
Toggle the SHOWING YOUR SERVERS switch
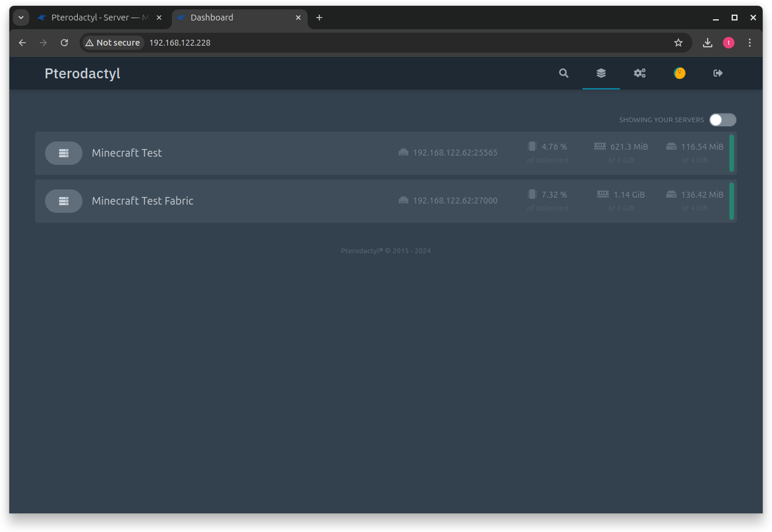[x=722, y=119]
